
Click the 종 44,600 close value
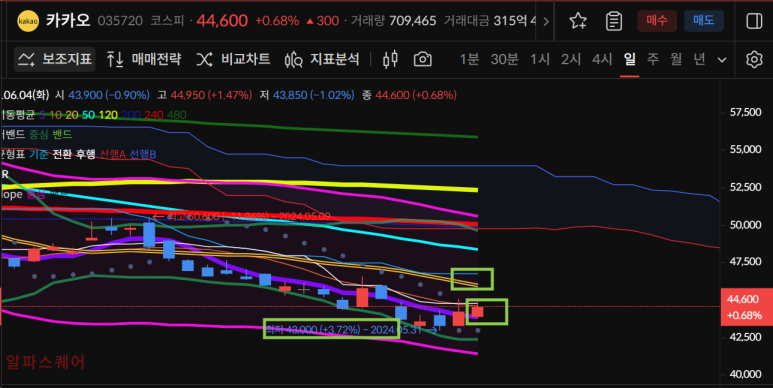409,95
